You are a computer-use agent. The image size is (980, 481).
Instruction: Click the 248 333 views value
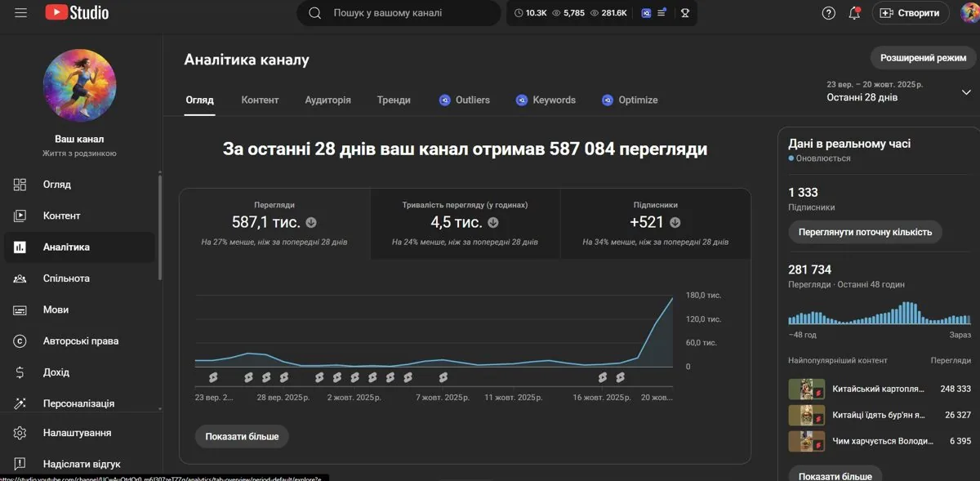coord(955,390)
